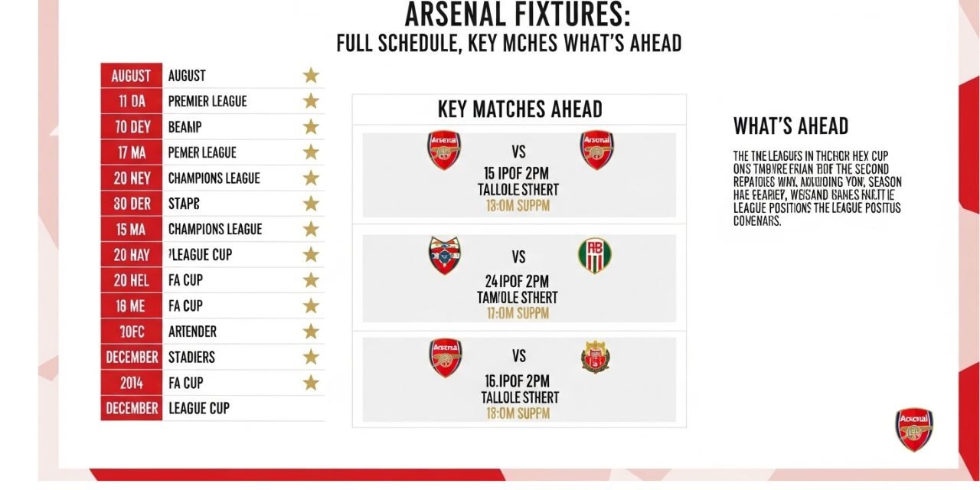The image size is (980, 490).
Task: Click the star on the STADIERS row
Action: coord(310,357)
